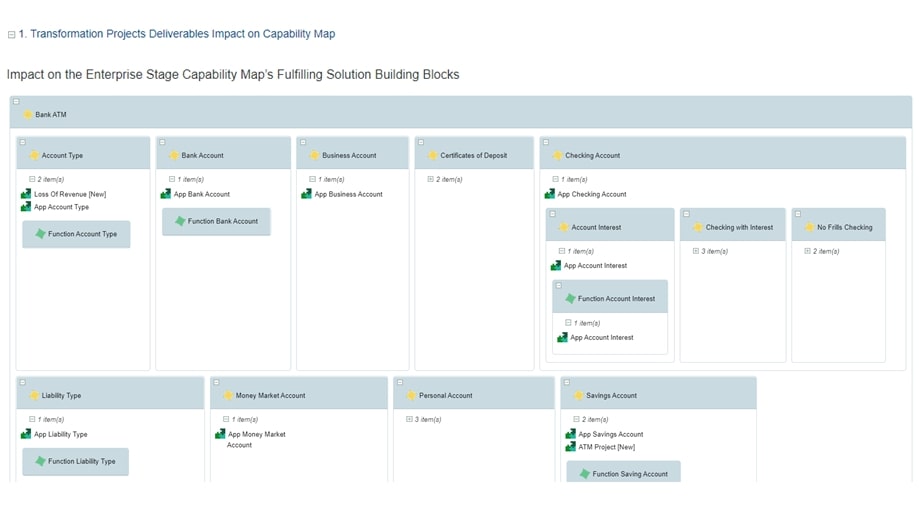Click the Savings Account star icon

point(578,396)
